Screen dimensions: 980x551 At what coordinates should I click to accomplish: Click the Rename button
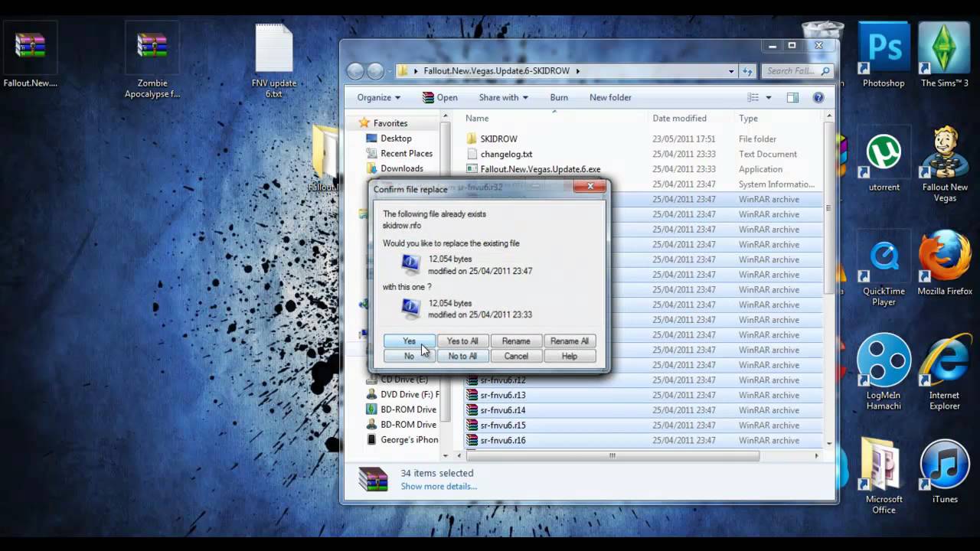click(516, 341)
